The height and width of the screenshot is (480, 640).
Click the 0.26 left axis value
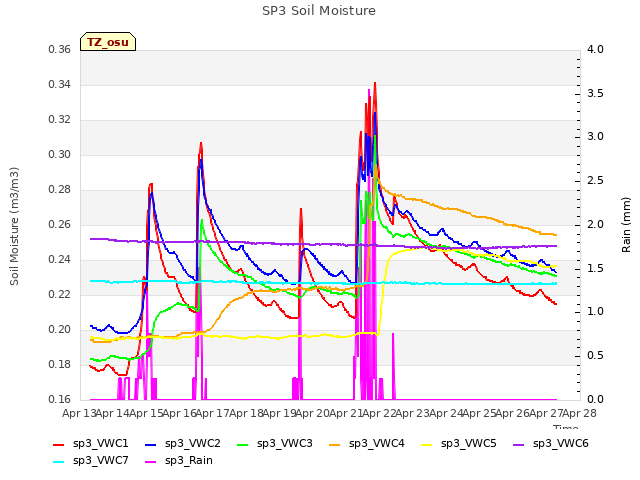pos(60,225)
